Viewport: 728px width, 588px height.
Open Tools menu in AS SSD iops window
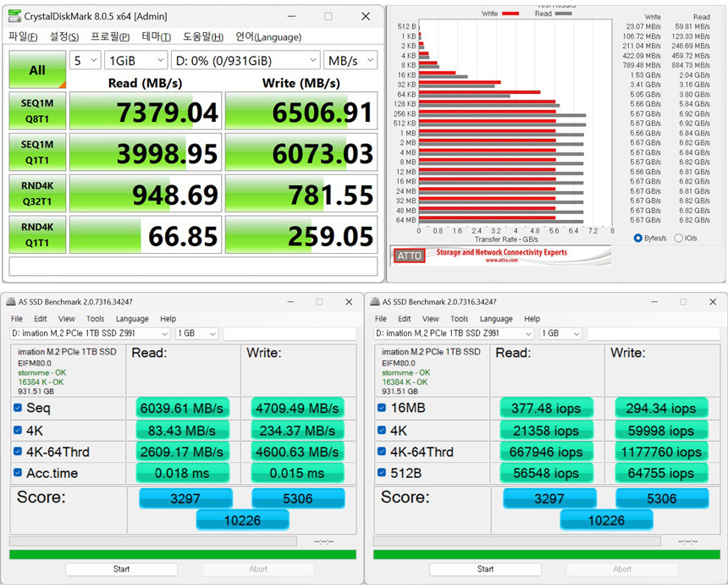[x=459, y=319]
